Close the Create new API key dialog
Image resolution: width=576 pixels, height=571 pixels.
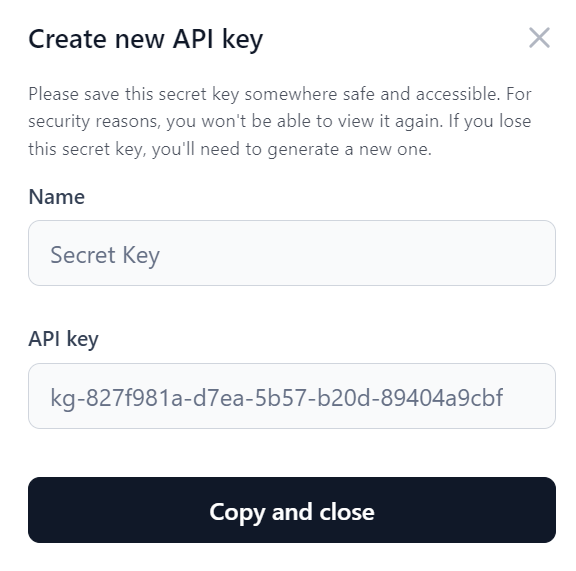pyautogui.click(x=539, y=37)
